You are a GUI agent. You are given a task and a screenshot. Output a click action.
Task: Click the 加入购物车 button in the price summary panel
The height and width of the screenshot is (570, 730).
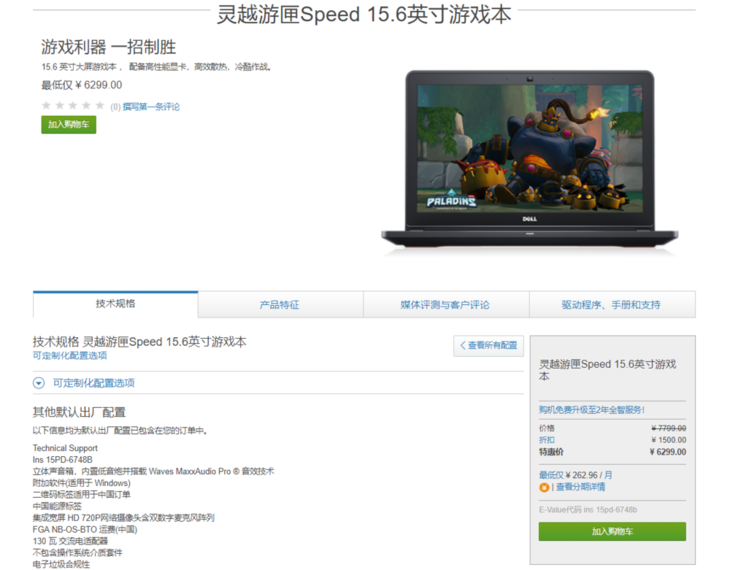pyautogui.click(x=612, y=531)
